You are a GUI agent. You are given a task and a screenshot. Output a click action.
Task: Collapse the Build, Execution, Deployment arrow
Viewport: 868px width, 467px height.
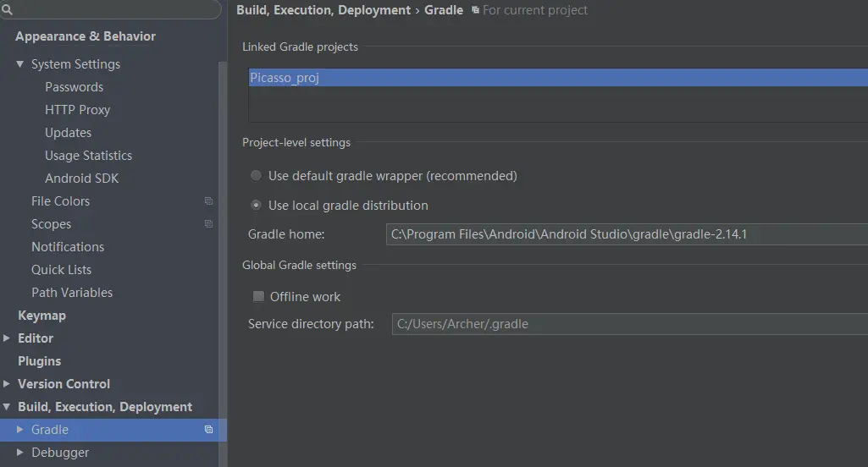pyautogui.click(x=7, y=407)
